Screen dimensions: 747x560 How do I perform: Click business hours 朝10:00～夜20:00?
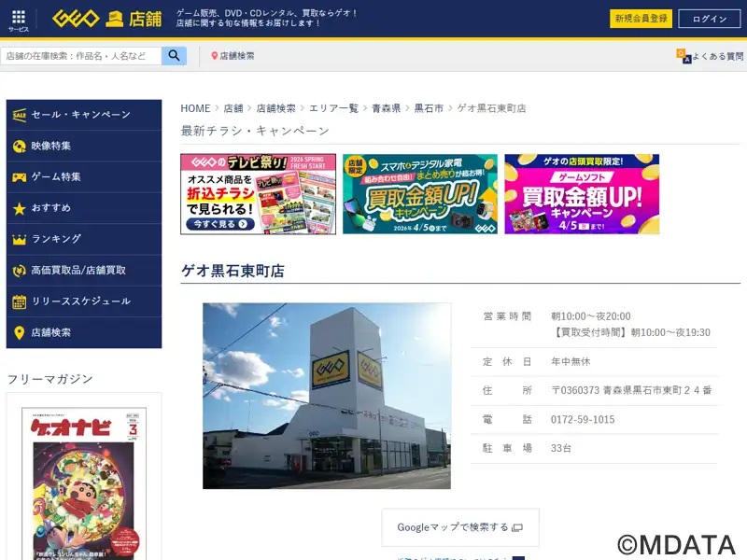pyautogui.click(x=591, y=316)
